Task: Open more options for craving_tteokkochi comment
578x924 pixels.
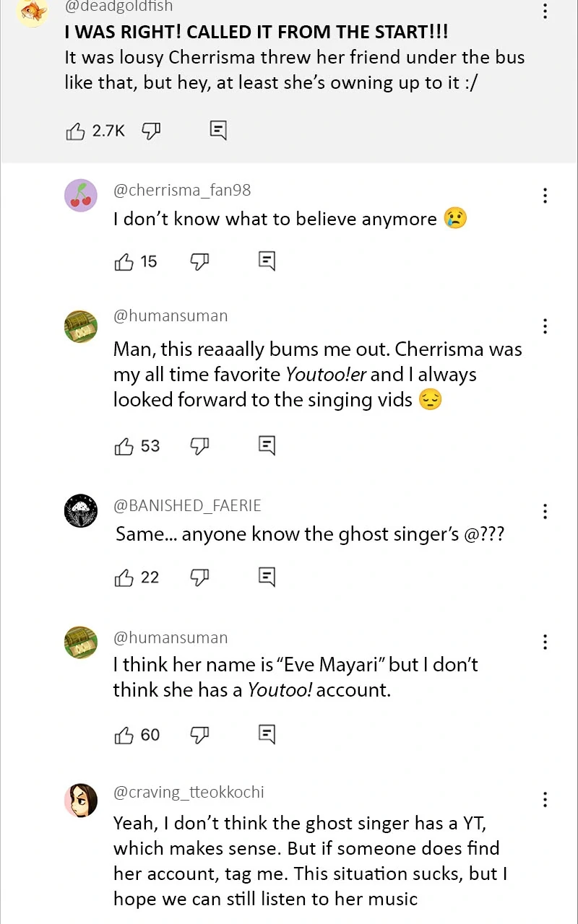Action: [545, 799]
